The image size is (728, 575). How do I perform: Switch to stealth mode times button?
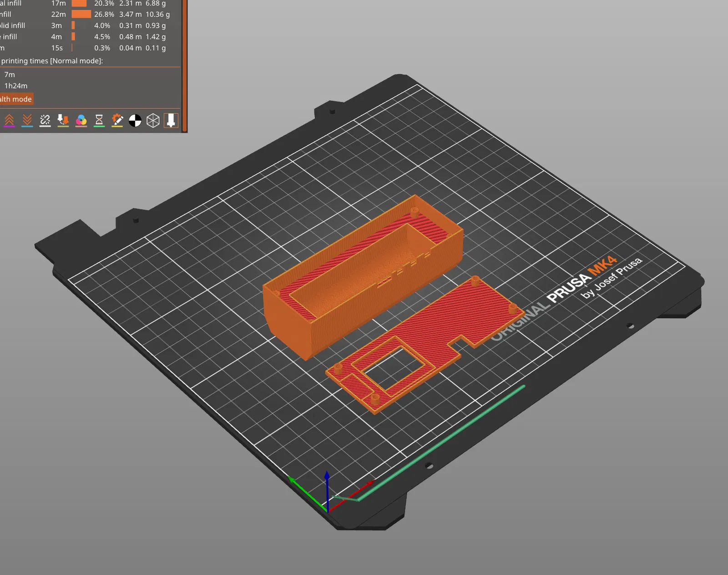[x=16, y=99]
